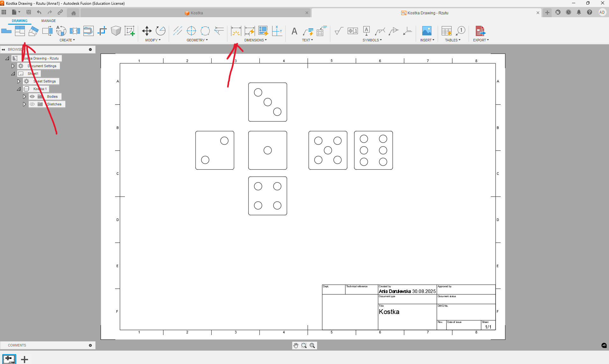
Task: Show the Sketches folder via eye icon
Action: pyautogui.click(x=32, y=104)
